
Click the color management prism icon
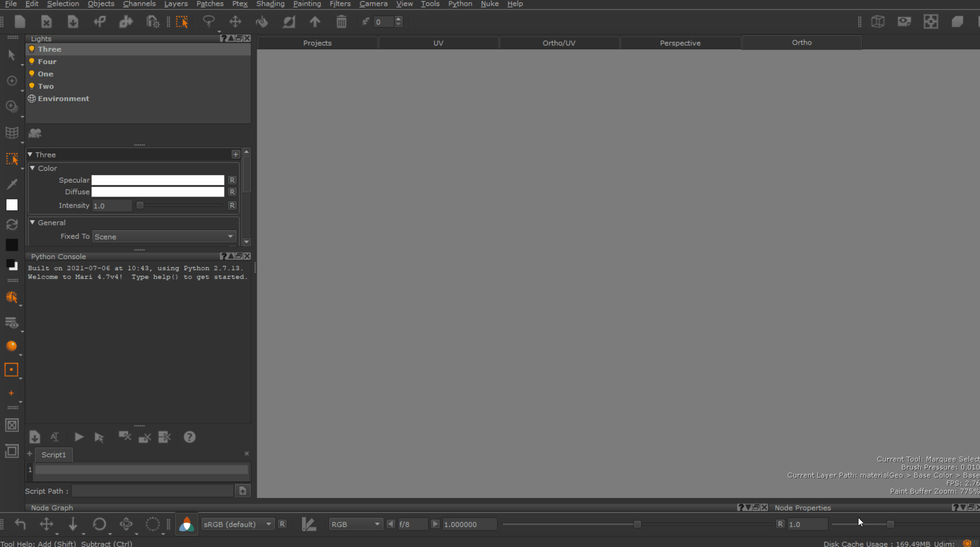187,524
